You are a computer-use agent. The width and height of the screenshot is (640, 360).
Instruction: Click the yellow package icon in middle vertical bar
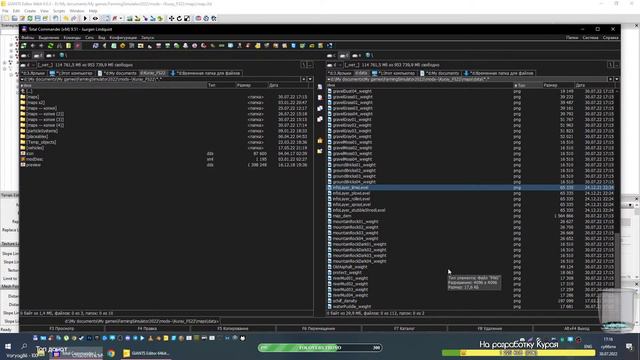(320, 140)
